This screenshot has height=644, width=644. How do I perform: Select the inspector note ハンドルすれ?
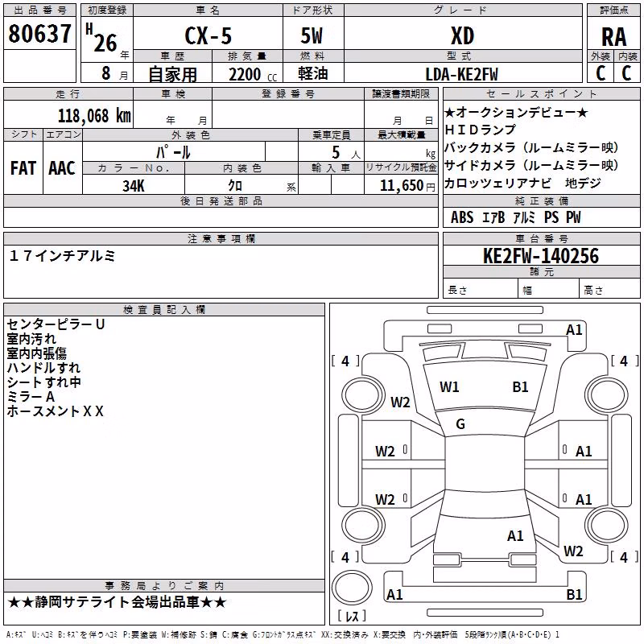click(x=43, y=368)
